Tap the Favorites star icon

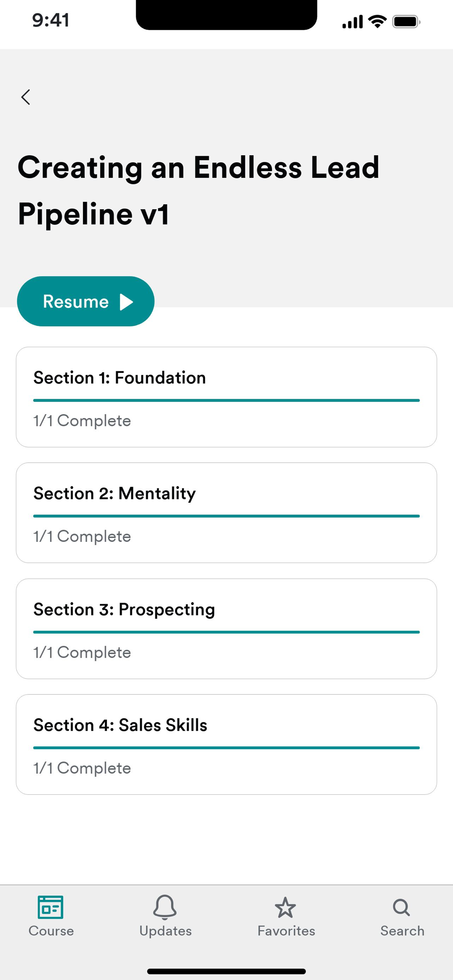point(285,907)
